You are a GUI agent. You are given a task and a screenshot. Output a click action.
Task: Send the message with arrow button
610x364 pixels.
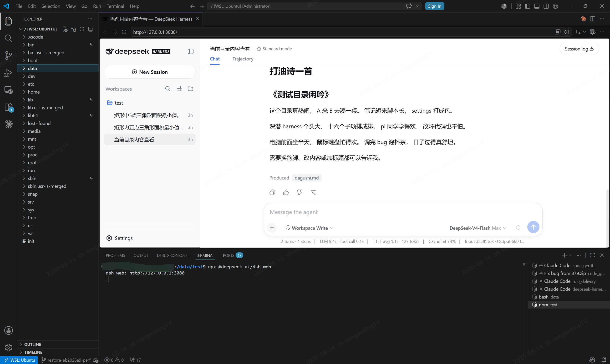coord(533,227)
